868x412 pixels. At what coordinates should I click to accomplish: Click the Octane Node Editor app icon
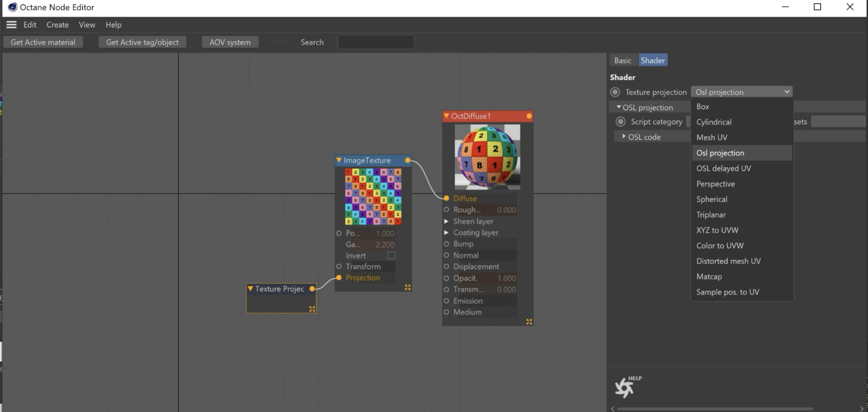tap(12, 7)
